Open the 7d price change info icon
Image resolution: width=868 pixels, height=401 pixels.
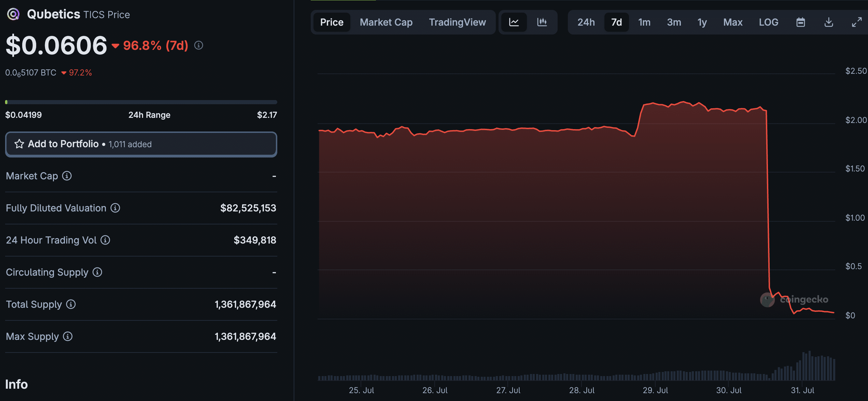point(199,45)
